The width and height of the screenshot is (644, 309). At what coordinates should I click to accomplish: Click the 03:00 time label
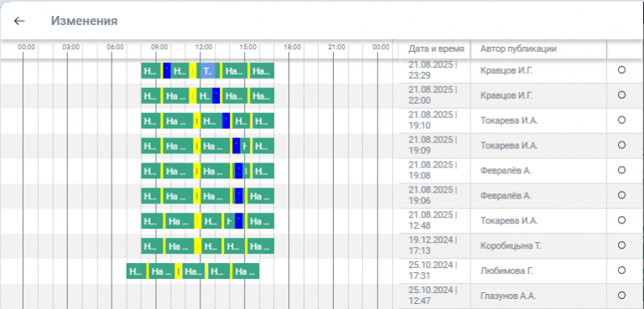[x=70, y=47]
